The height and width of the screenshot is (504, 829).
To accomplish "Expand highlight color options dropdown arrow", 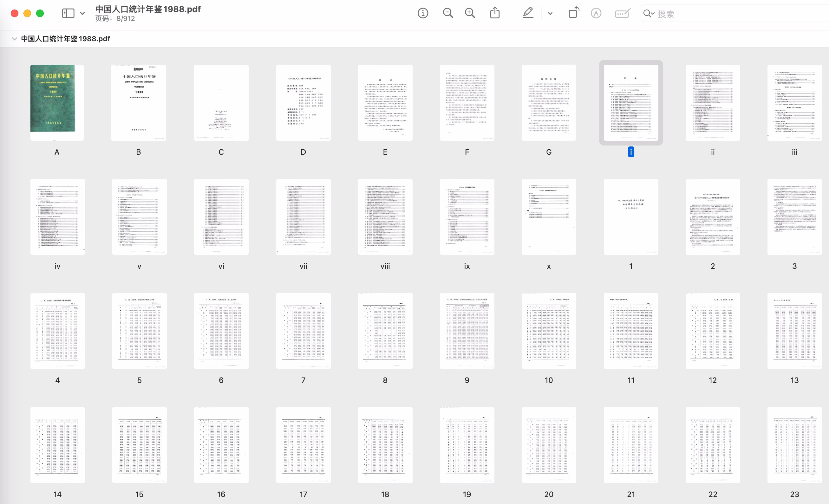I will coord(550,13).
